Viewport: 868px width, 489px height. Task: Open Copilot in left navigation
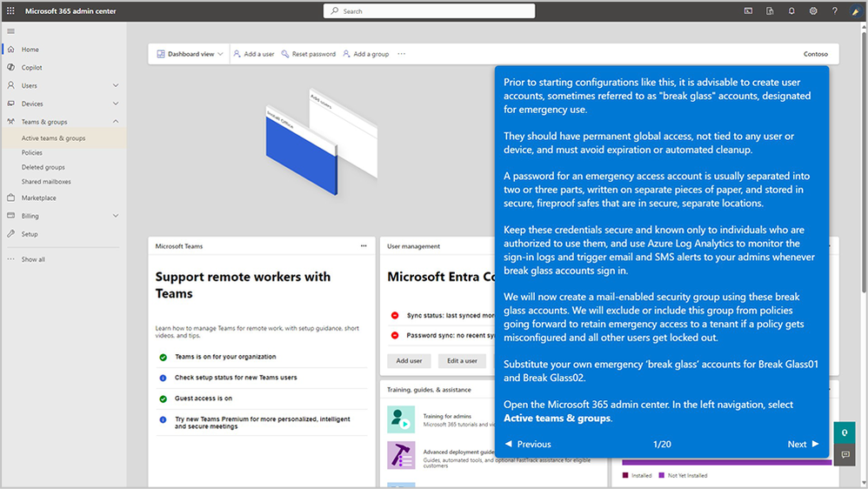(31, 68)
